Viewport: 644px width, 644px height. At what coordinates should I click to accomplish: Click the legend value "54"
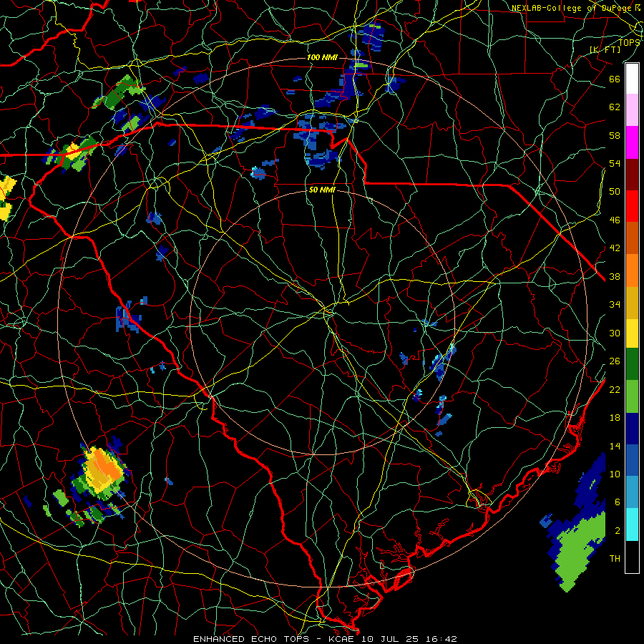coord(615,163)
